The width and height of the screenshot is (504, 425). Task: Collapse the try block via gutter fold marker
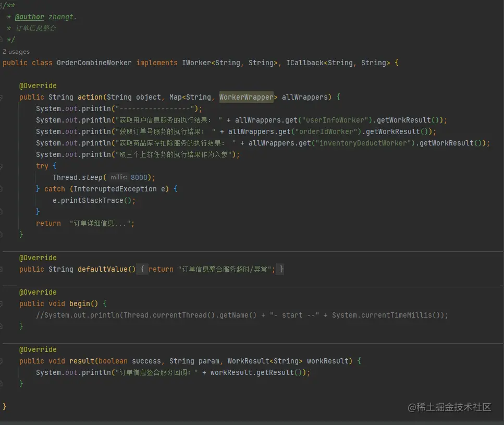pos(1,166)
